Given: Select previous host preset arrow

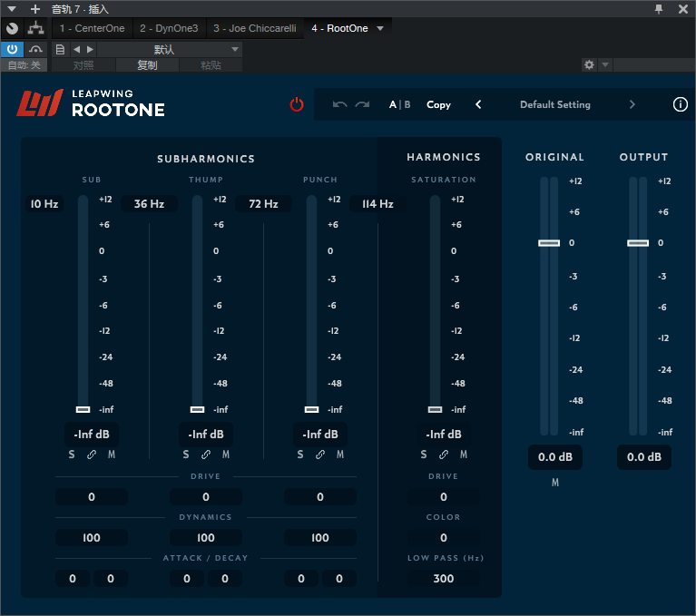Looking at the screenshot, I should tap(77, 49).
